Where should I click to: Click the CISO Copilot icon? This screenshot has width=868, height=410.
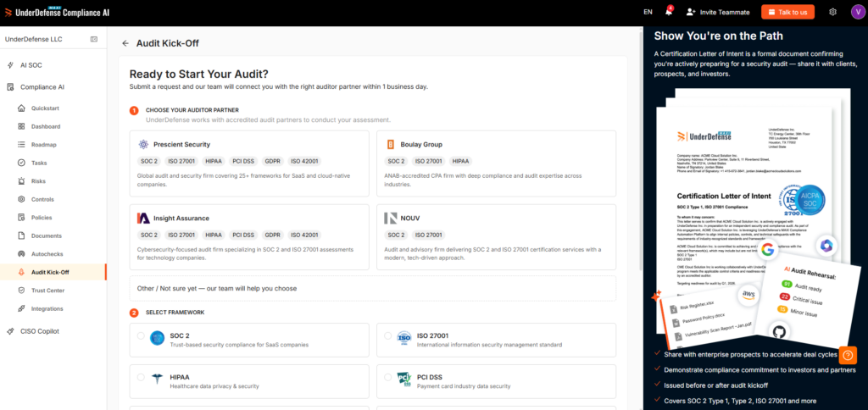[10, 331]
